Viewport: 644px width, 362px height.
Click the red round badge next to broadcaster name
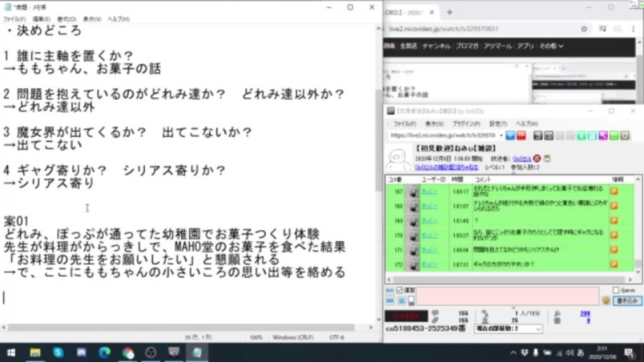(x=537, y=158)
